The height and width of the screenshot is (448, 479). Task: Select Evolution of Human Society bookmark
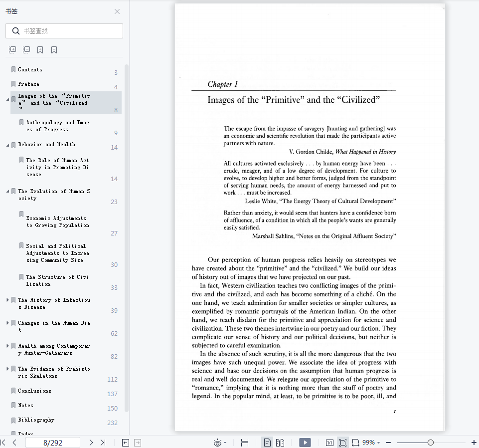tap(54, 195)
